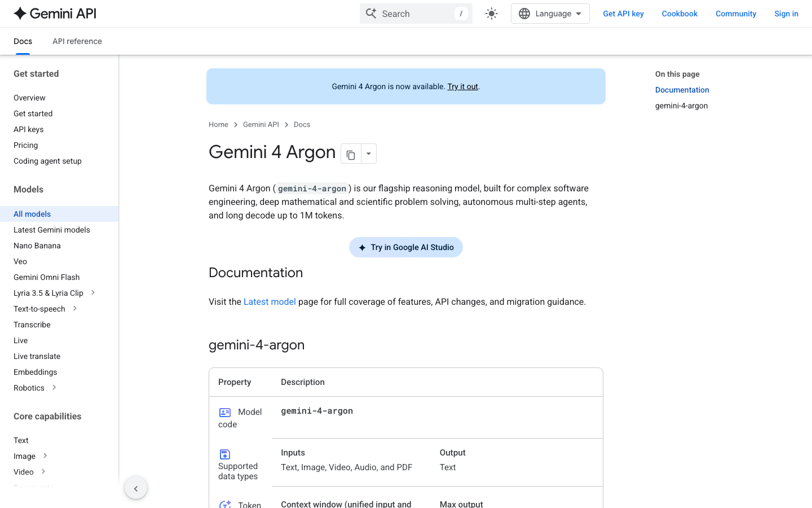Open the copy page options arrow
812x508 pixels.
tap(369, 154)
